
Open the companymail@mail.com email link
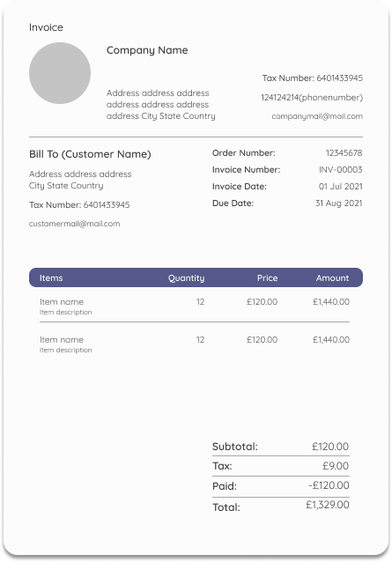coord(317,116)
